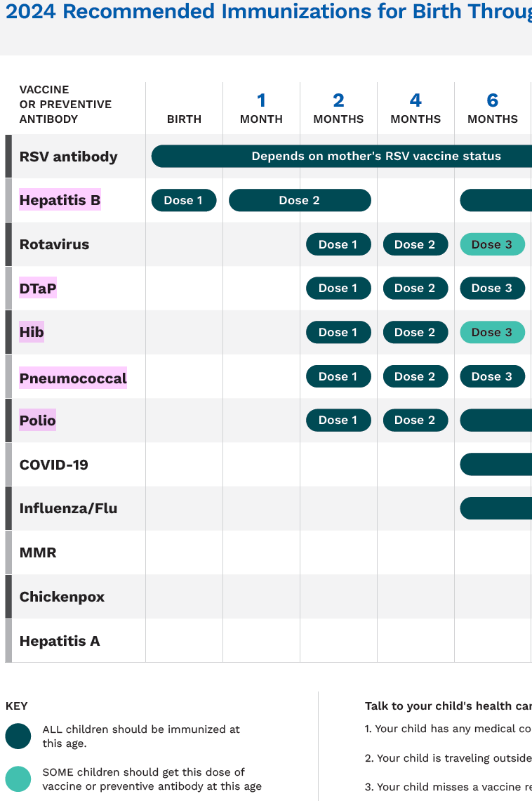Click the dark teal ALL children key circle

click(x=18, y=736)
